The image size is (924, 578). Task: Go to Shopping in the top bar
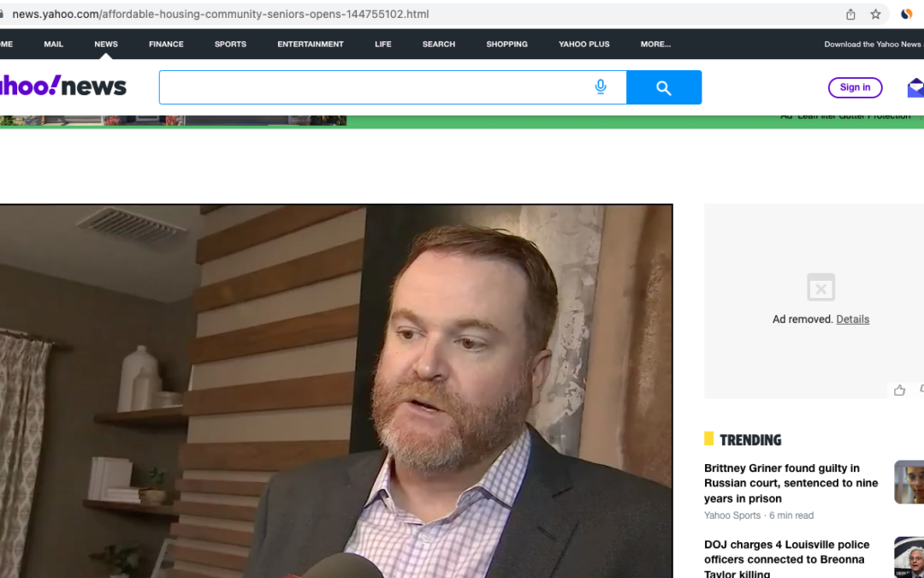click(x=506, y=45)
